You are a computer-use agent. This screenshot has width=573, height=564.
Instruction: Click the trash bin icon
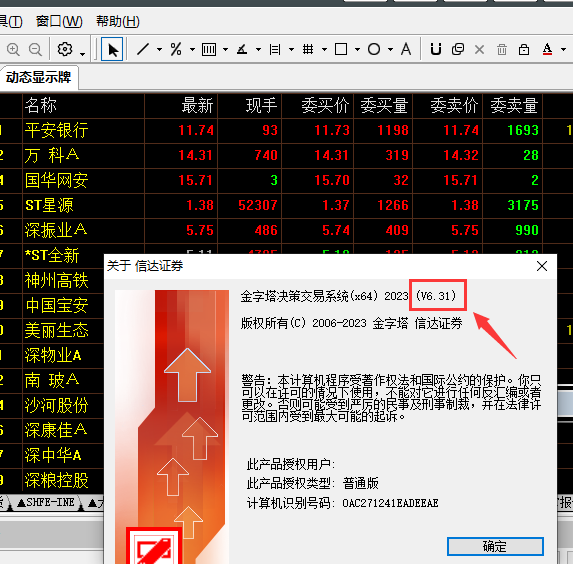502,49
